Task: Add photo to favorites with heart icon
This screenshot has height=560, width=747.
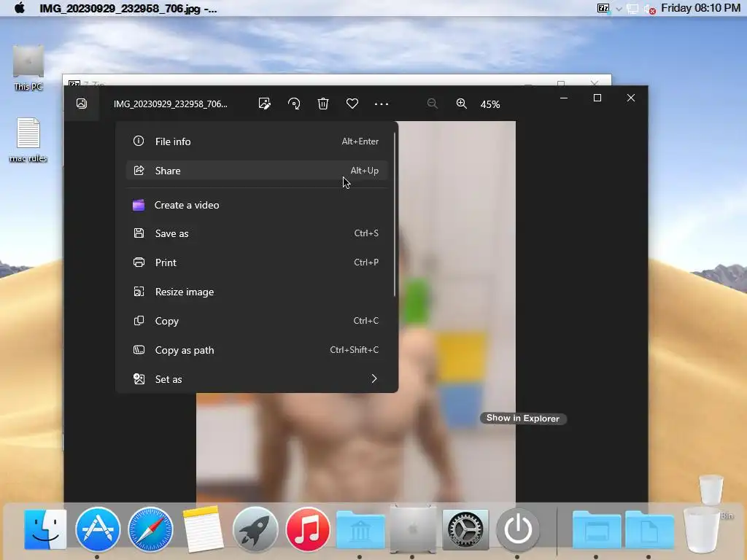Action: tap(352, 104)
